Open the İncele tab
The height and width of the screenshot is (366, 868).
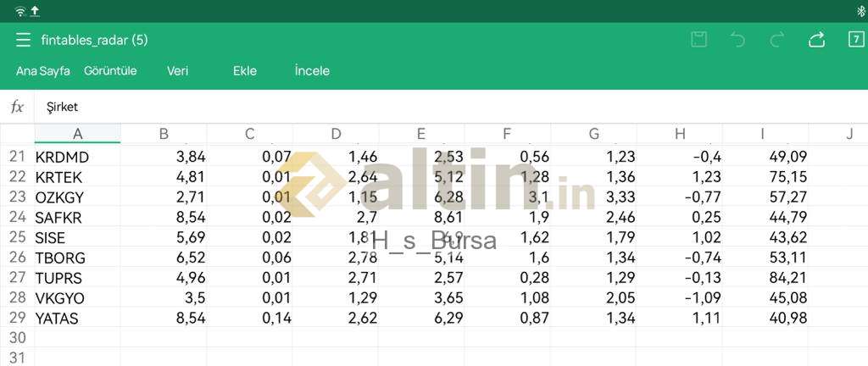point(312,71)
